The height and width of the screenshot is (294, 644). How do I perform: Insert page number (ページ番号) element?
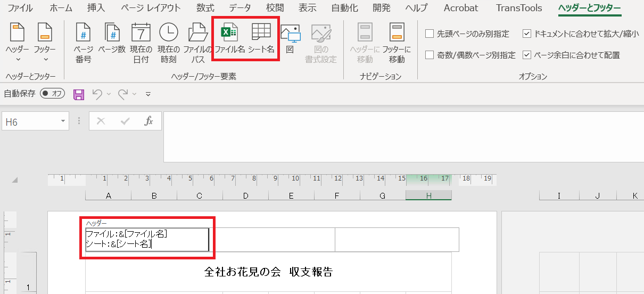[x=83, y=43]
